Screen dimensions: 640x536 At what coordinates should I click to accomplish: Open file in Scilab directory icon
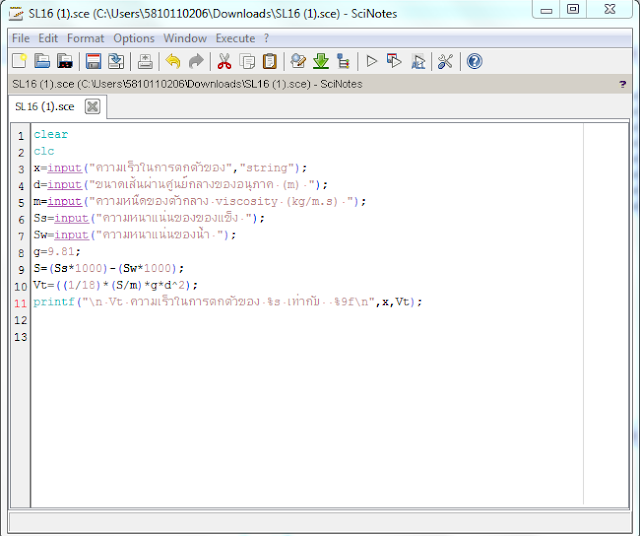click(x=64, y=61)
